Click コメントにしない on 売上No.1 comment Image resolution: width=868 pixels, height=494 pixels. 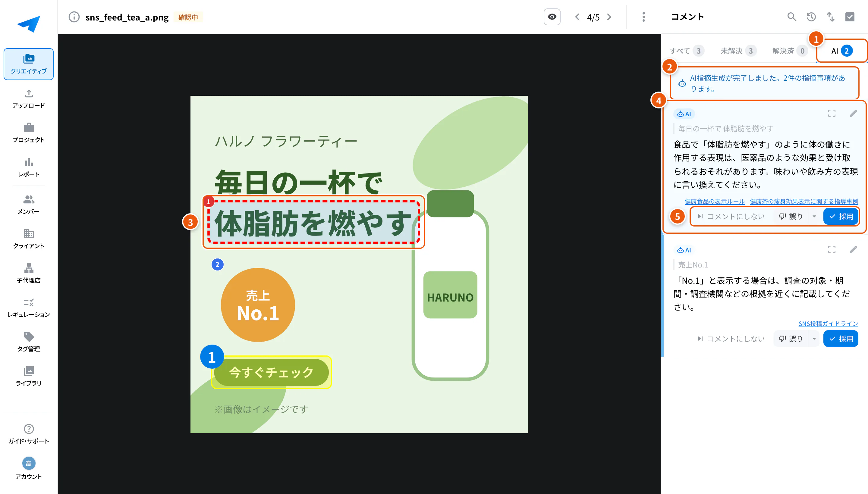click(731, 339)
